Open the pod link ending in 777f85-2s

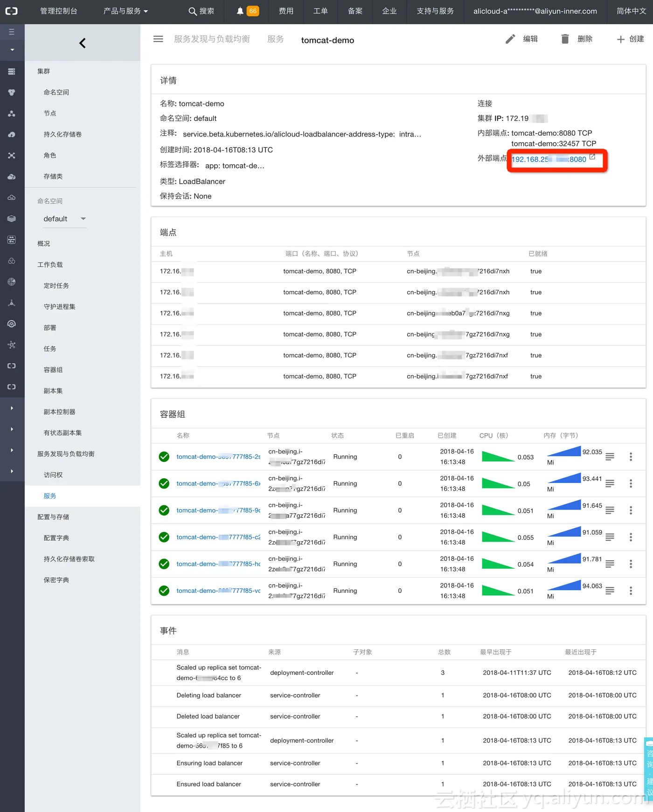[x=218, y=457]
